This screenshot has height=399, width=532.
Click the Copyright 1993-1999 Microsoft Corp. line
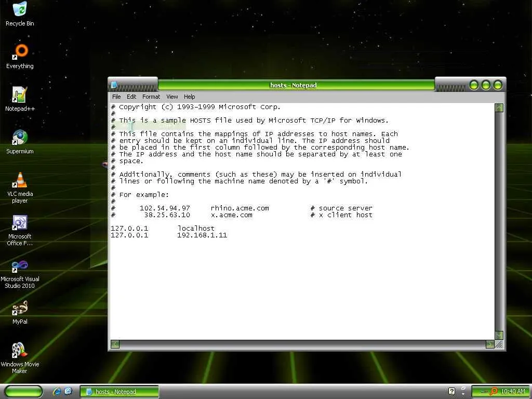pos(196,107)
